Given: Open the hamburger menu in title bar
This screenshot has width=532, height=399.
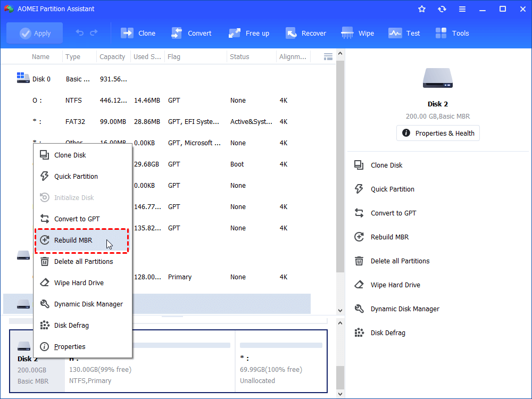Looking at the screenshot, I should 462,9.
